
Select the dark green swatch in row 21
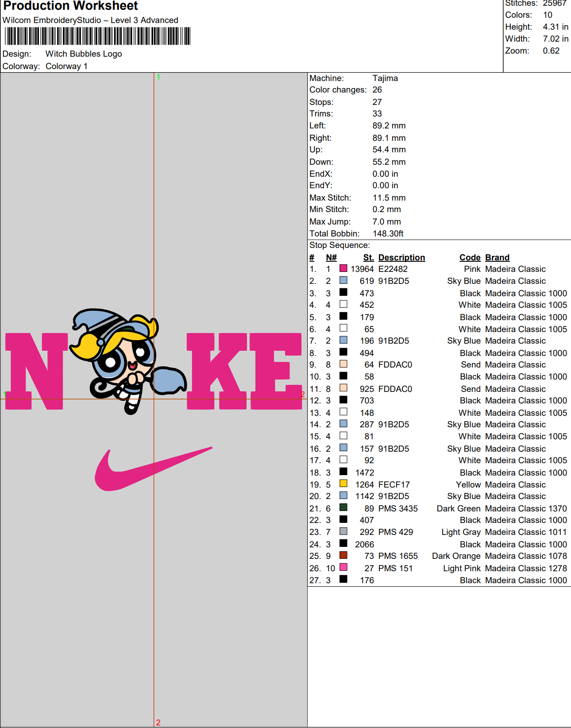pos(343,507)
